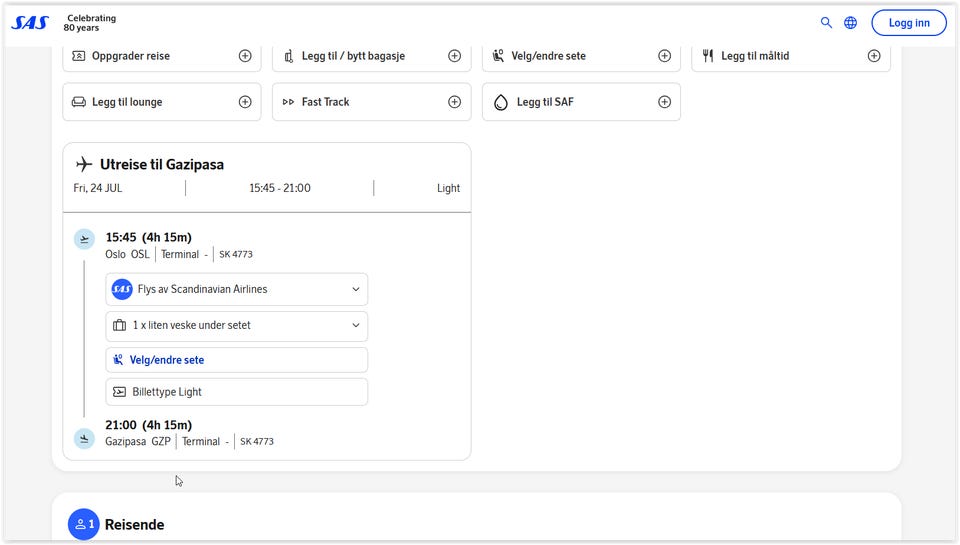Screen dimensions: 960x545
Task: Click airplane icon beside Utreise til Gazipasa
Action: 84,164
